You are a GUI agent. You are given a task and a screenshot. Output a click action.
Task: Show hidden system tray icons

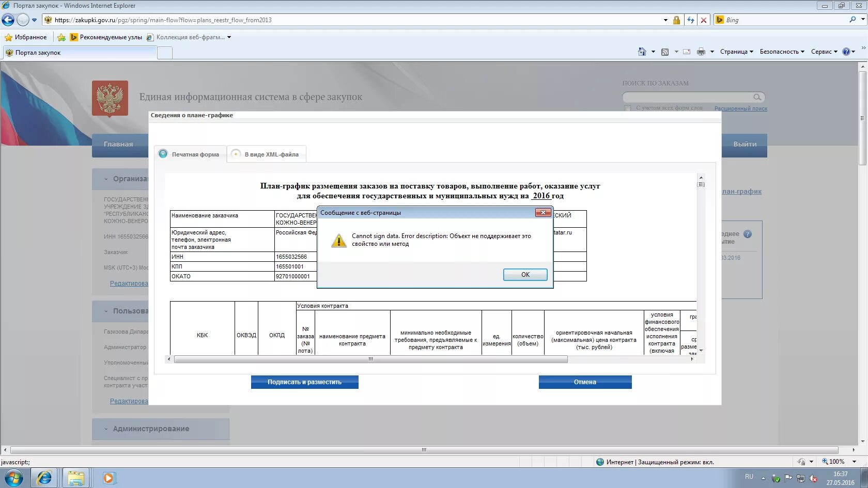point(763,478)
